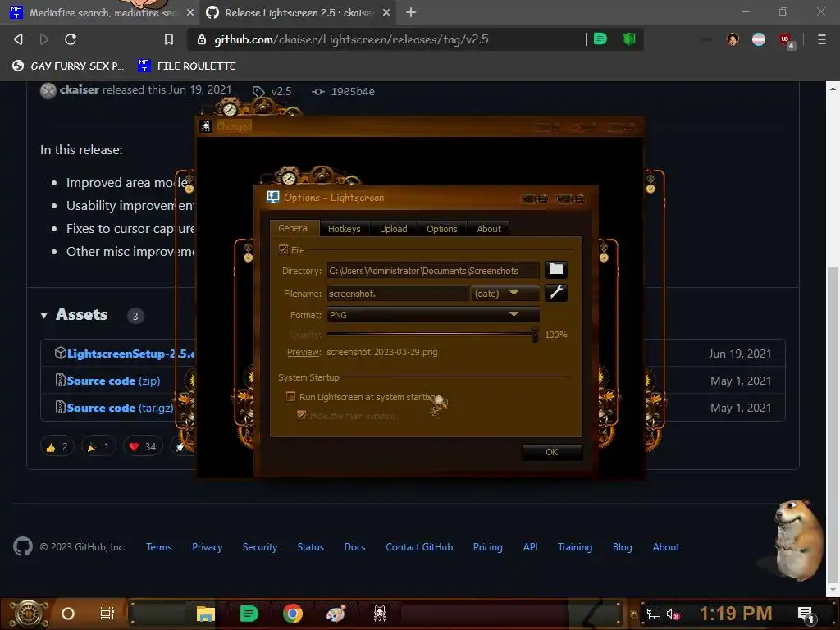Enable Run Lightscreen at system startup

(291, 396)
